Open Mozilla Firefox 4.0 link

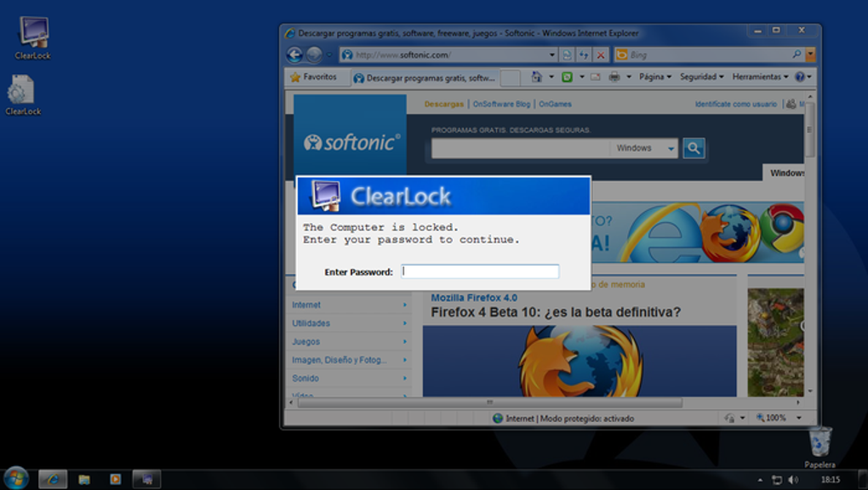pyautogui.click(x=474, y=298)
